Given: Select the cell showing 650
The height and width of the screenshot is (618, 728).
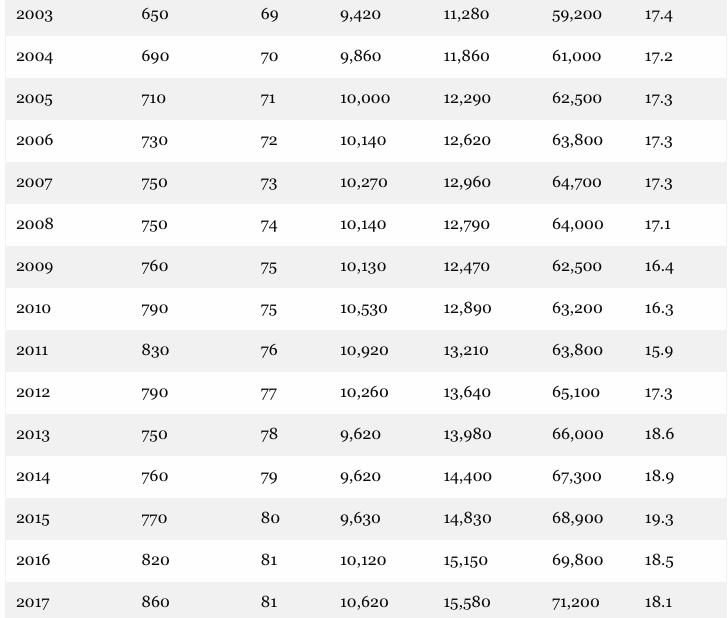Looking at the screenshot, I should [154, 15].
